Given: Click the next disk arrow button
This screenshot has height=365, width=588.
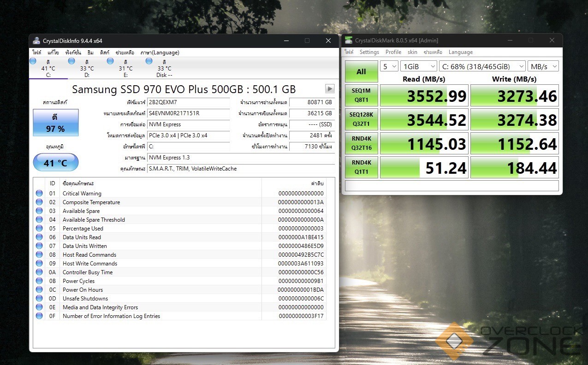Looking at the screenshot, I should pyautogui.click(x=330, y=89).
